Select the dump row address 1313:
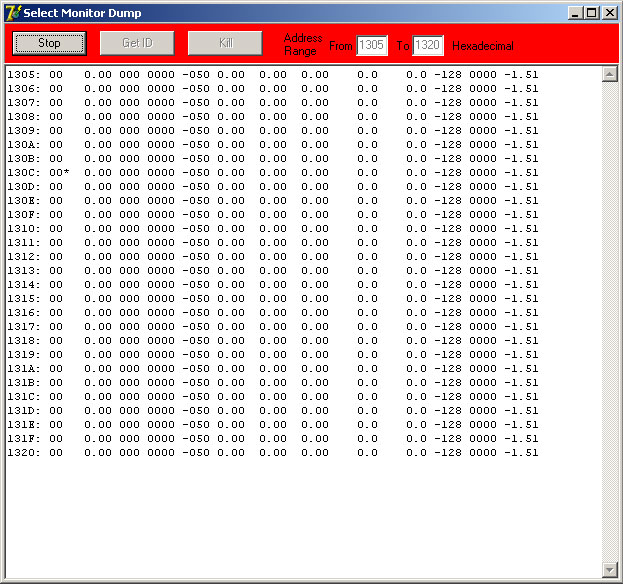The width and height of the screenshot is (623, 584). (x=24, y=271)
